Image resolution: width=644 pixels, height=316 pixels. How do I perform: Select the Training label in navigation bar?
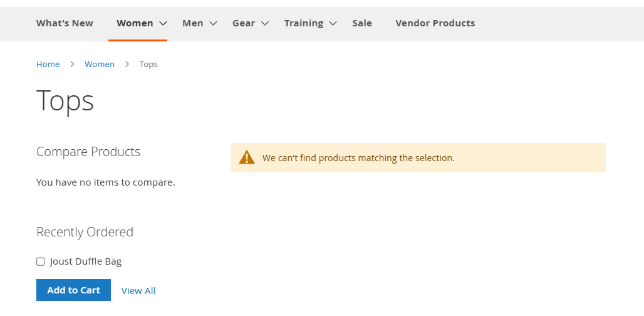point(303,23)
